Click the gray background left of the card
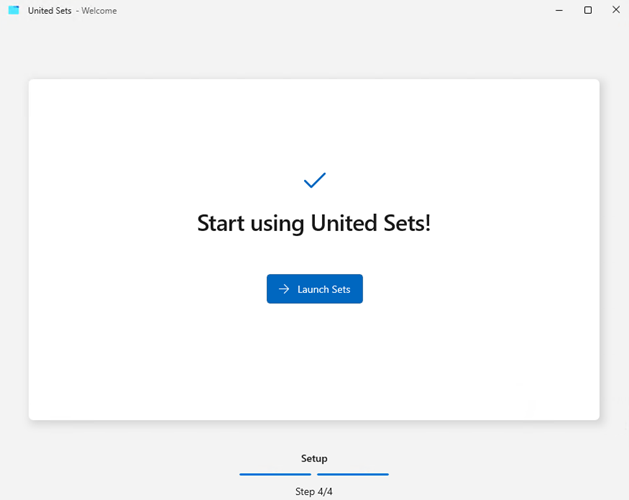The width and height of the screenshot is (629, 500). point(14,250)
